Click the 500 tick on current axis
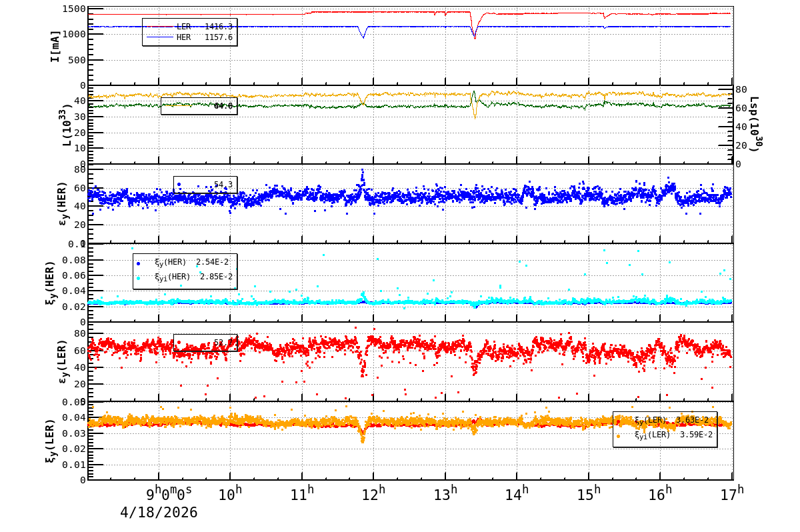This screenshot has height=532, width=800. 77,59
